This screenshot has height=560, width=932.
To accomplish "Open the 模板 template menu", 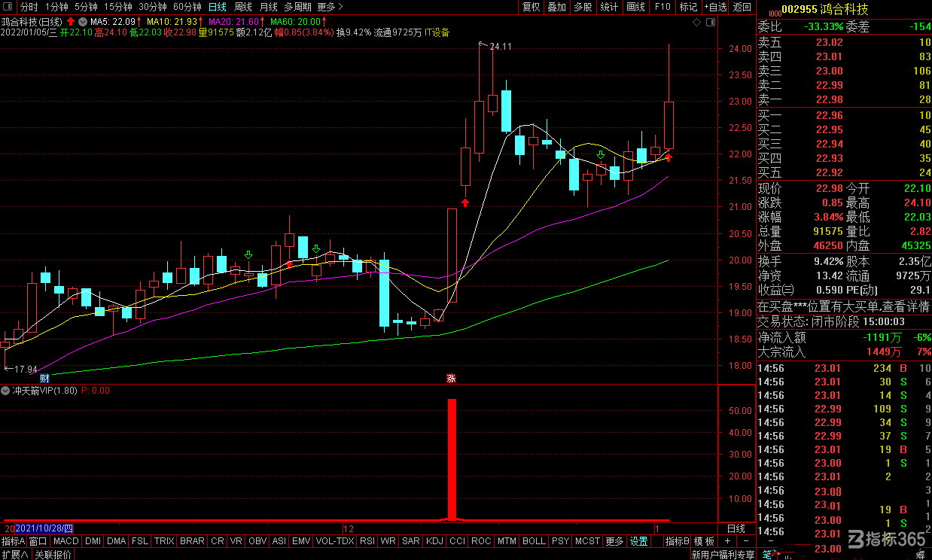I will coord(705,541).
